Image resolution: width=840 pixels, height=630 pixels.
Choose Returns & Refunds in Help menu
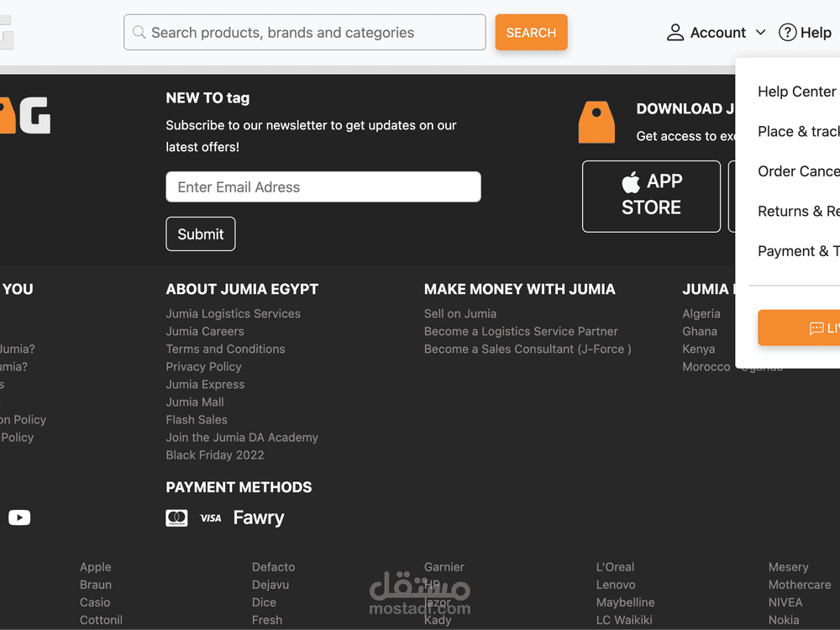coord(799,211)
